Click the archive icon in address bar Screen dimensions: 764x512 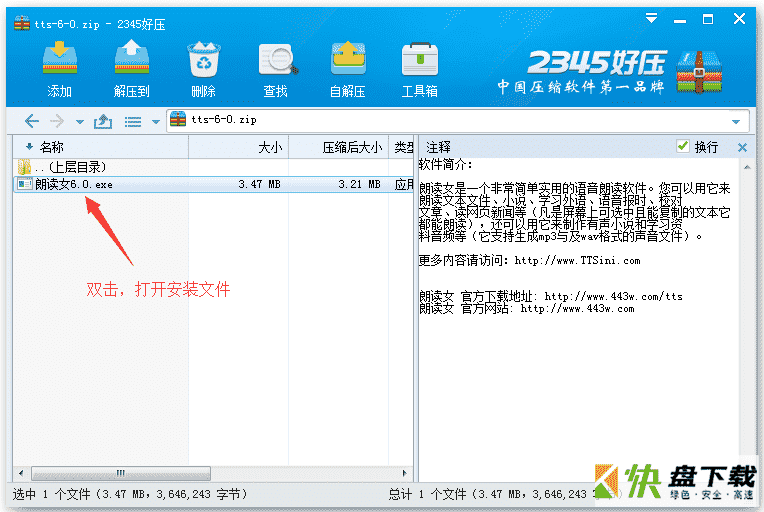coord(178,120)
